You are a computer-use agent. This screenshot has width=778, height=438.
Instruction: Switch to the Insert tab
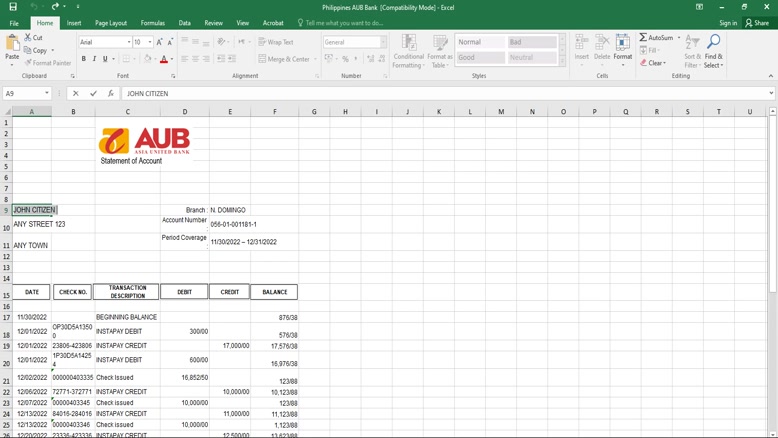[74, 23]
